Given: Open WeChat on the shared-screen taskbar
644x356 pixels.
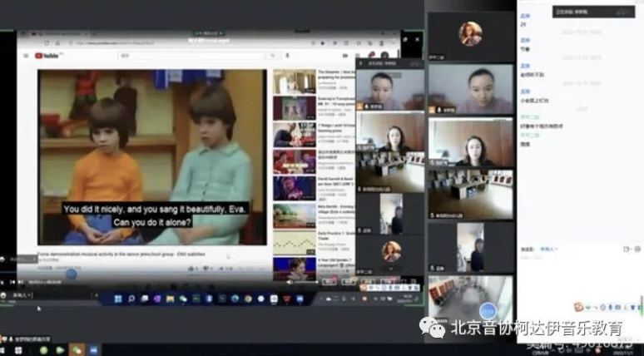Looking at the screenshot, I should tap(183, 299).
